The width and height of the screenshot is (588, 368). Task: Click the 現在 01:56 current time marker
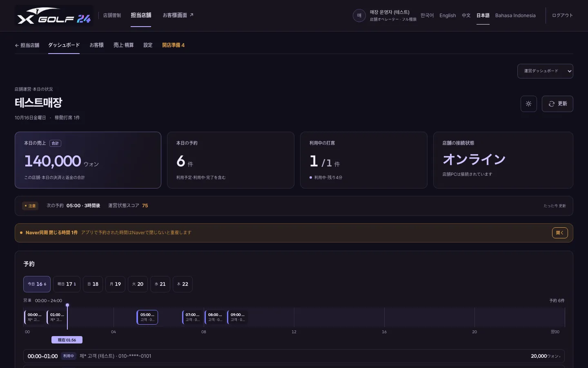coord(67,340)
